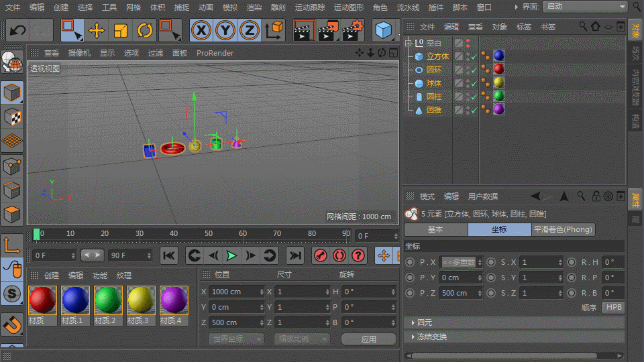This screenshot has height=362, width=644.
Task: Click blue material tag on 立方体
Action: tap(499, 56)
